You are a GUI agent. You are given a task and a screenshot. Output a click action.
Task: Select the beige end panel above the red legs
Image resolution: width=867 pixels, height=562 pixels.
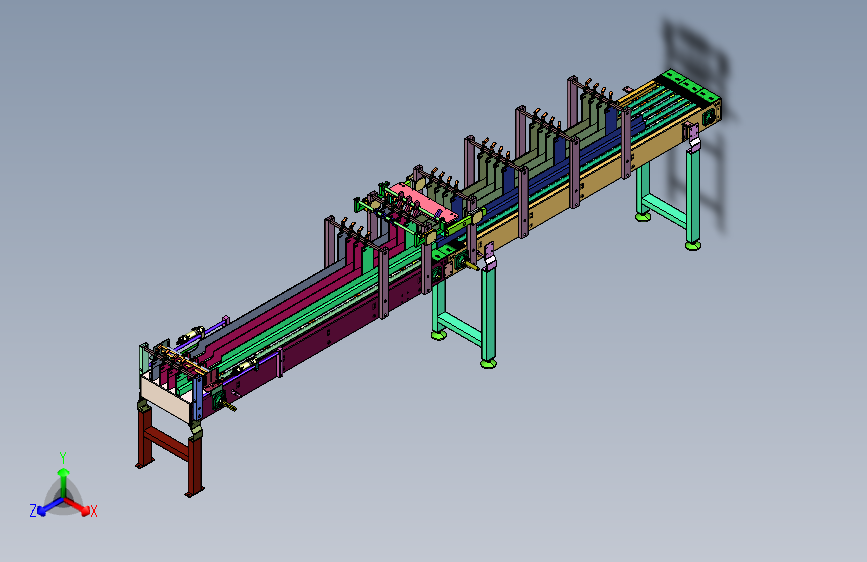167,399
